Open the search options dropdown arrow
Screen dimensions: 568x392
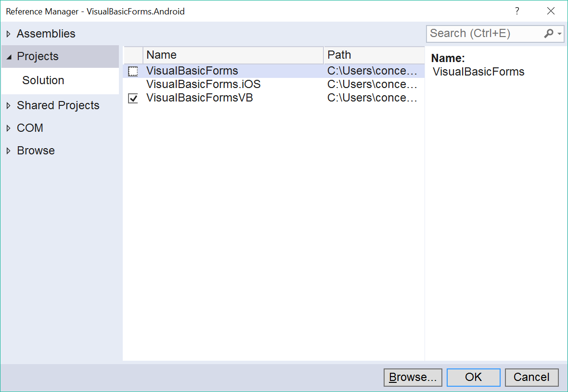pyautogui.click(x=560, y=34)
